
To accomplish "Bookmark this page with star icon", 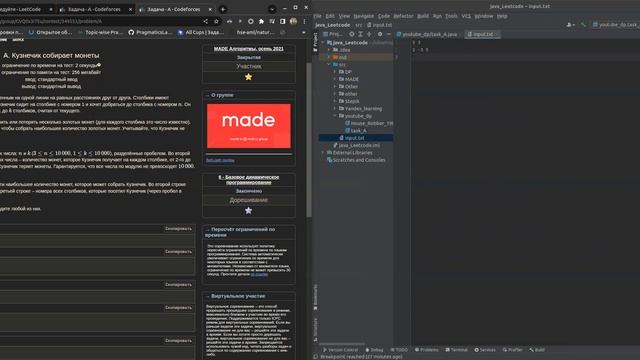I will (x=216, y=21).
